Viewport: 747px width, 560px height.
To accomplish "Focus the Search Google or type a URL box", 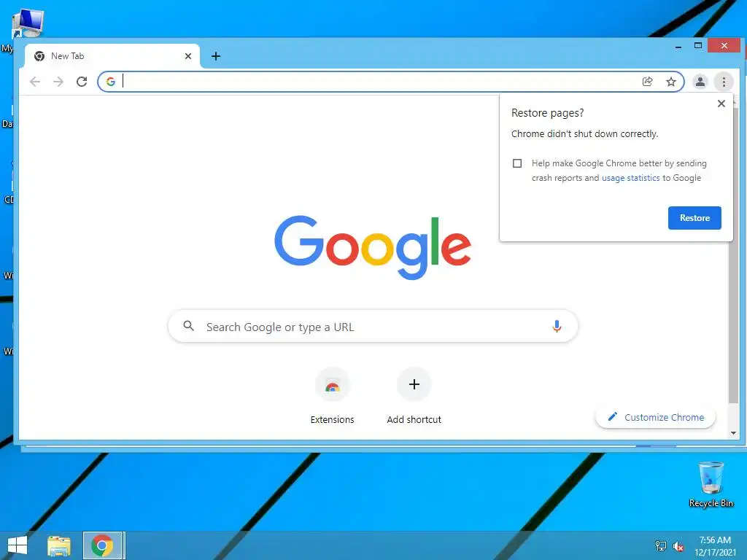I will click(x=373, y=326).
